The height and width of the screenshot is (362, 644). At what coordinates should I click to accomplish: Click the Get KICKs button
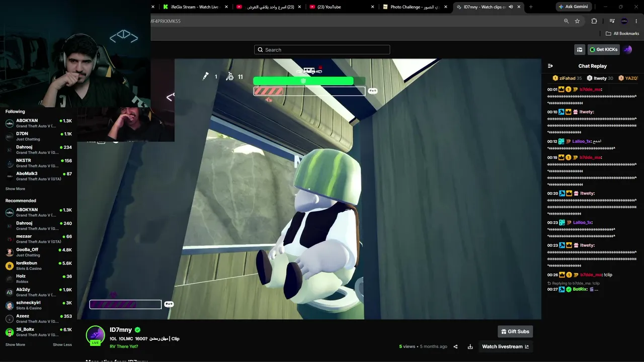tap(604, 49)
